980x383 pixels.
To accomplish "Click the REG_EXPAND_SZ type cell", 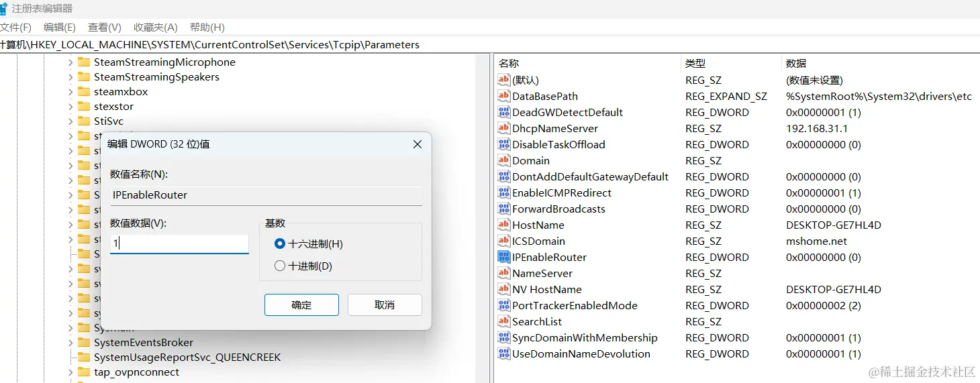I will 726,96.
